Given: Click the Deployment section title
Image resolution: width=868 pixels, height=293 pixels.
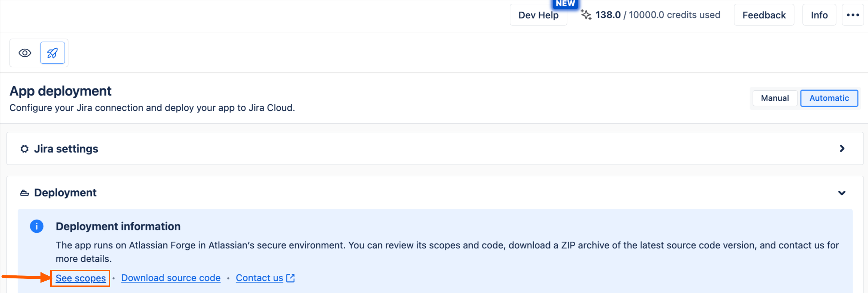Looking at the screenshot, I should 65,193.
